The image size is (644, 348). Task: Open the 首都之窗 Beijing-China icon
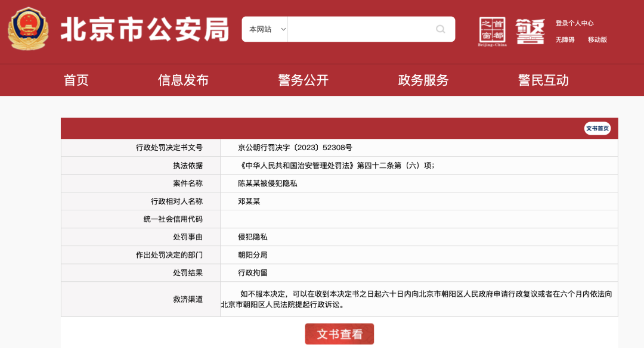493,30
